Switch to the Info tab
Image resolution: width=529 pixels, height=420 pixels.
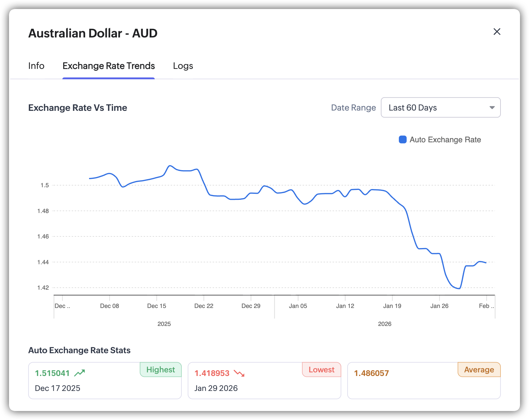click(36, 66)
